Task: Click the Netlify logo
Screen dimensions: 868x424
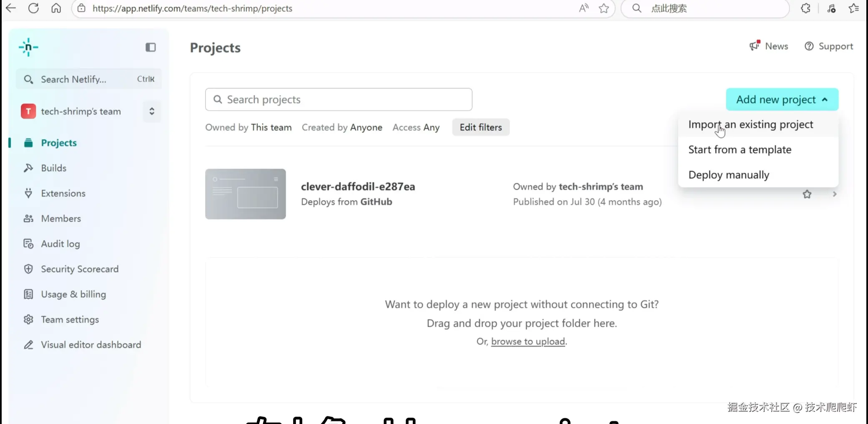Action: pyautogui.click(x=28, y=47)
